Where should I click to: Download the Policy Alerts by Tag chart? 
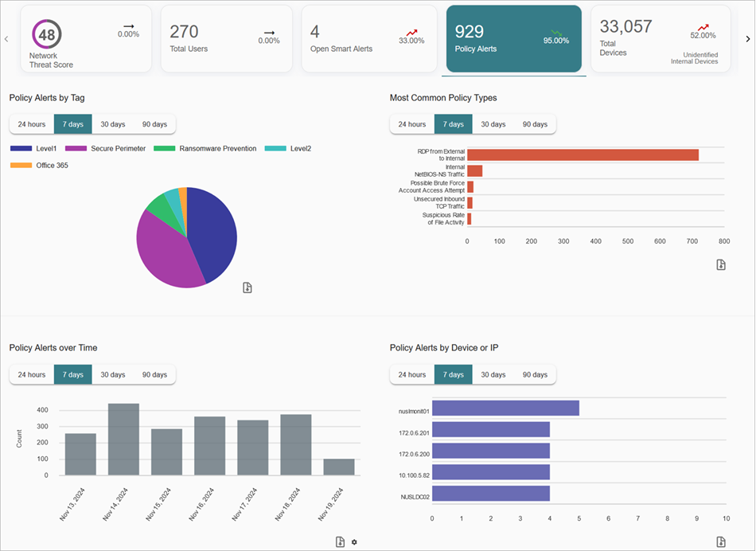(x=247, y=287)
